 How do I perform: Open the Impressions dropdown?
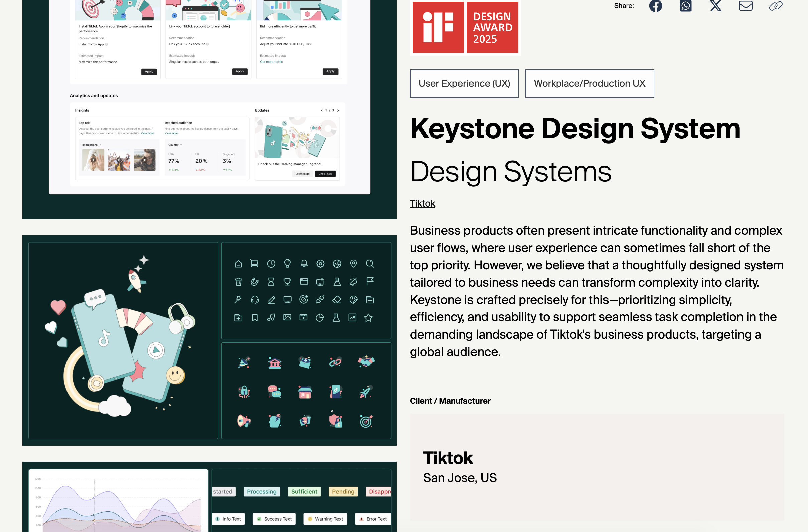coord(91,145)
